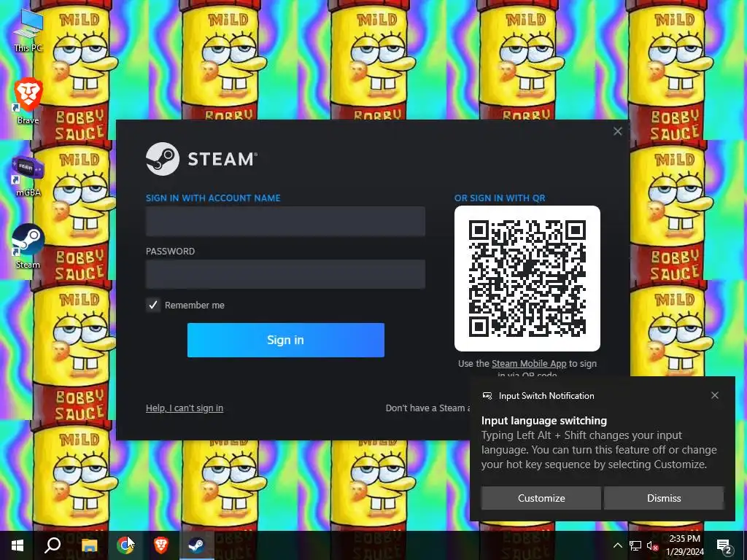Open network status tray icon
Viewport: 747px width, 560px height.
pyautogui.click(x=635, y=545)
